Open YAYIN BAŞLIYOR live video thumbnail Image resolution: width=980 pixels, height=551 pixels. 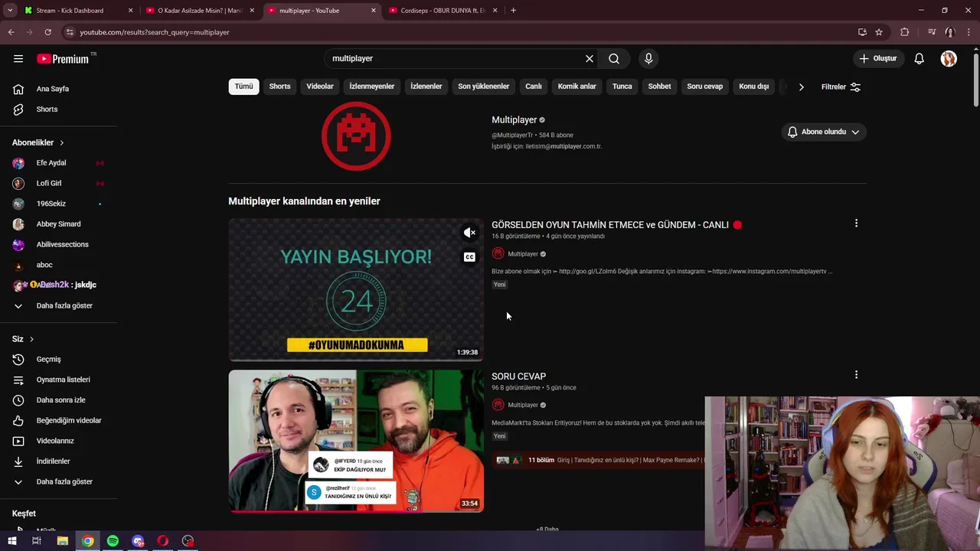click(356, 290)
